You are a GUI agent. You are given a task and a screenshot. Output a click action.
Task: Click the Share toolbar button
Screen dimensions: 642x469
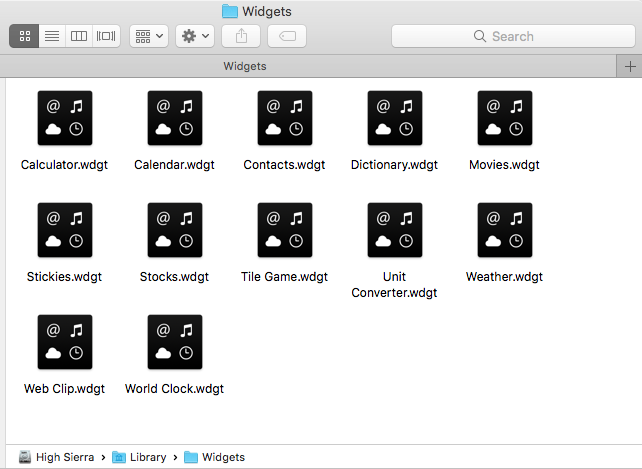241,36
